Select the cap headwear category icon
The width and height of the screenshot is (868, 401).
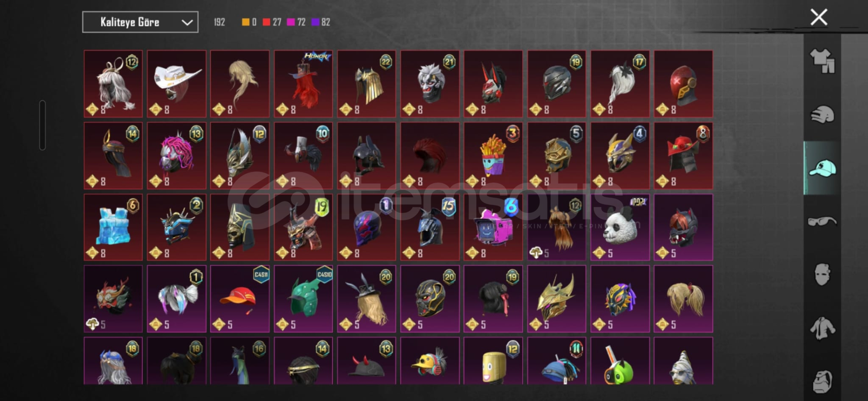(822, 168)
